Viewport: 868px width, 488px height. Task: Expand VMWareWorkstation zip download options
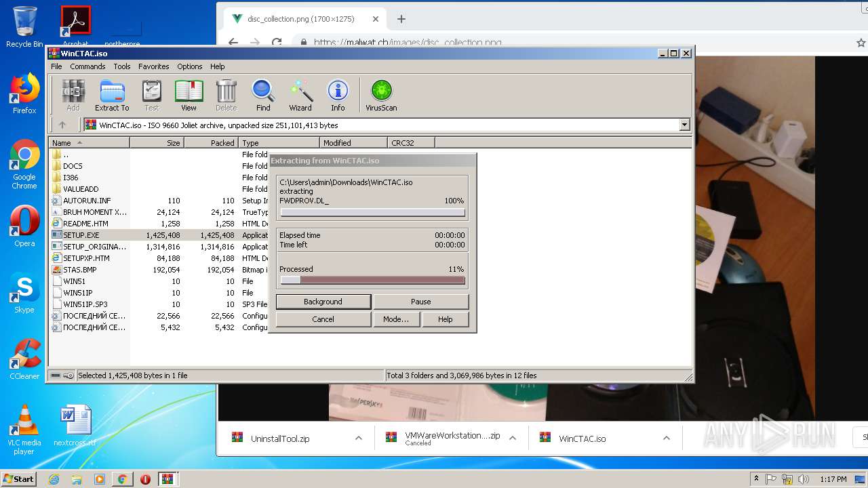[512, 439]
